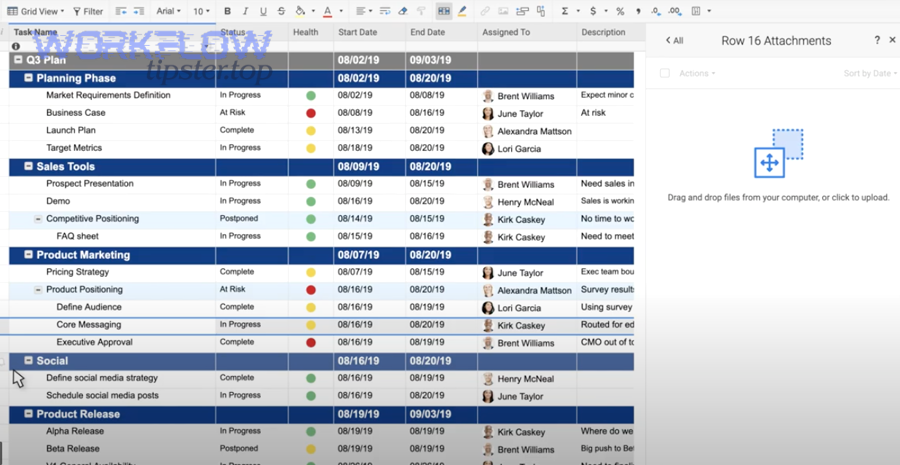Click the red health dot for Business Case
The height and width of the screenshot is (465, 900).
tap(311, 113)
